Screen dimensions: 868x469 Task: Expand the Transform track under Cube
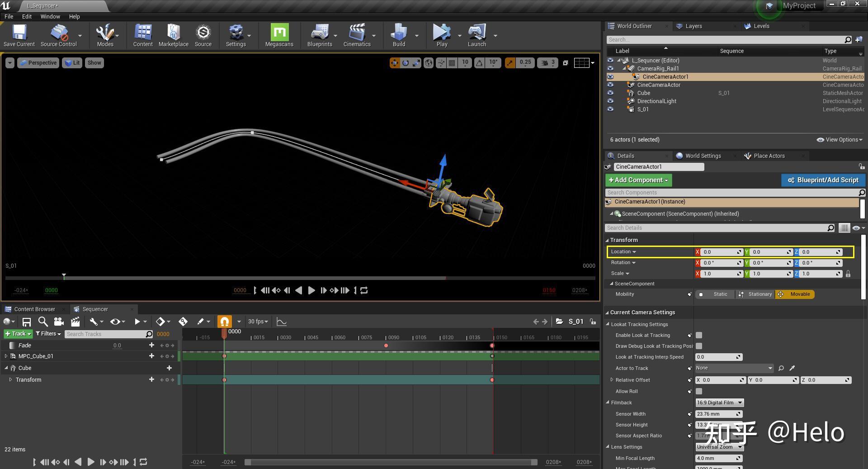click(x=11, y=380)
